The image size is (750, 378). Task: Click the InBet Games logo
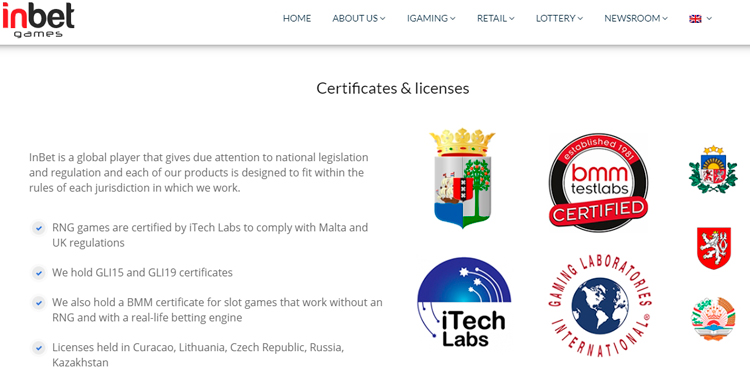coord(38,20)
